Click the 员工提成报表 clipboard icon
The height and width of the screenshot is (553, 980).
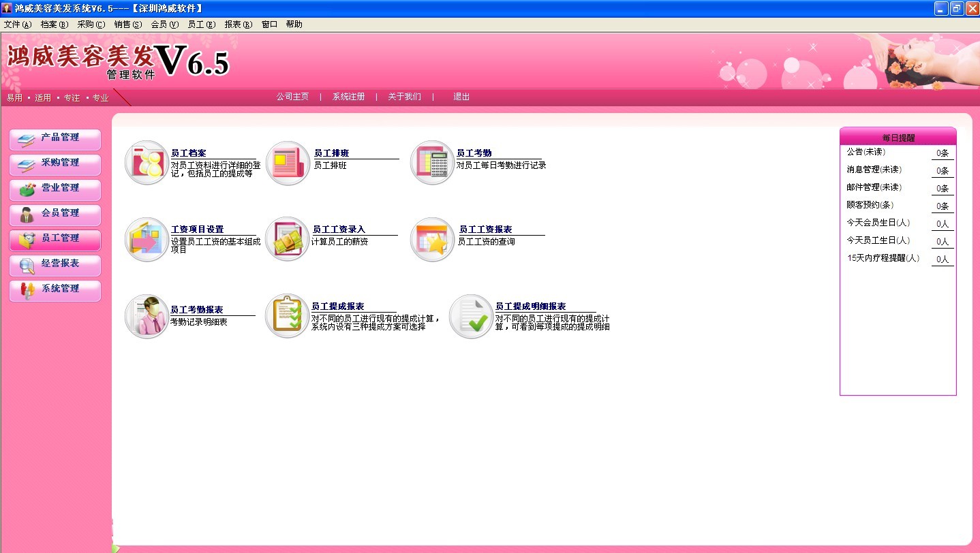[288, 317]
